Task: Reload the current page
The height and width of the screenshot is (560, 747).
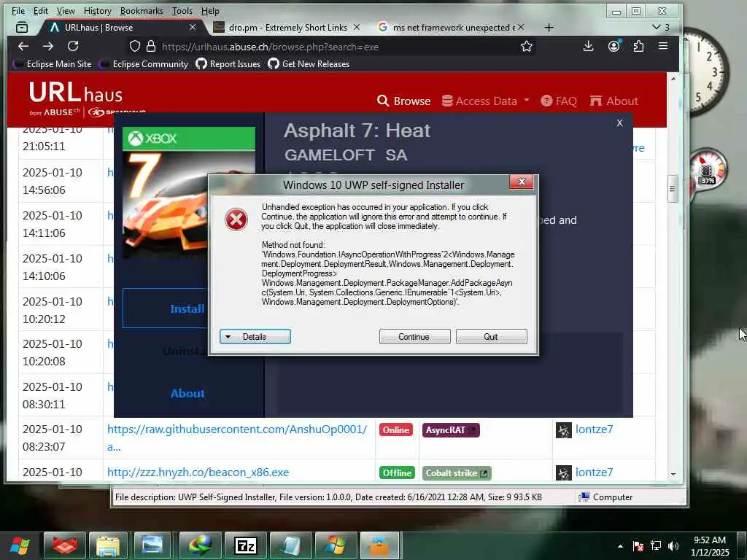Action: point(73,46)
